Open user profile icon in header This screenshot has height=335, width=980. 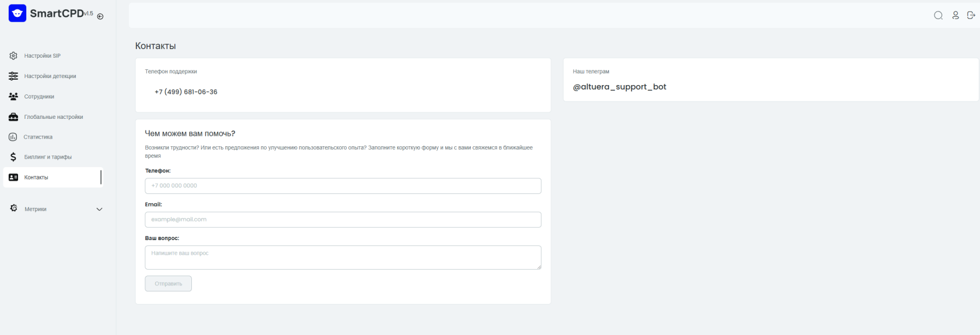[956, 15]
